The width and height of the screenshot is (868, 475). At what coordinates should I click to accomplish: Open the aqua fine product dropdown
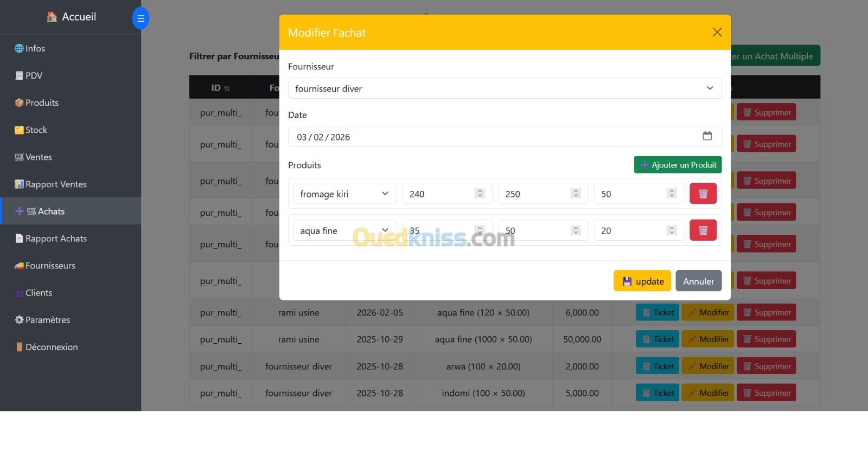pyautogui.click(x=344, y=230)
